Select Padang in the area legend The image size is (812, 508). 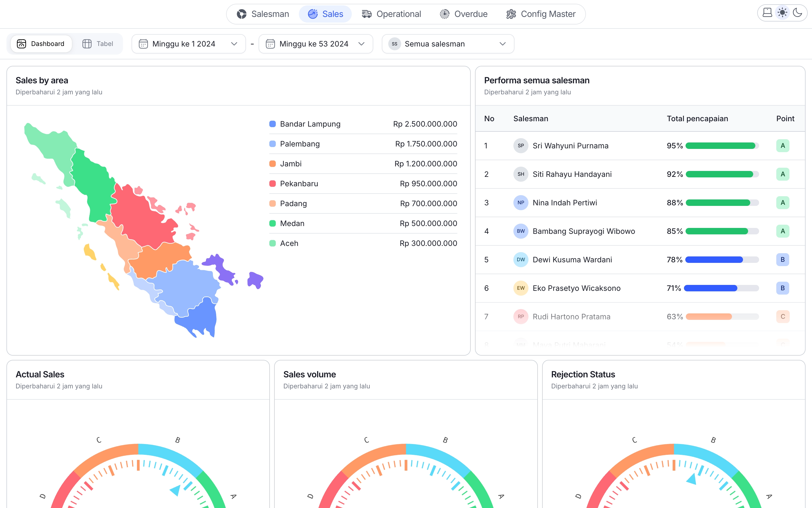363,204
